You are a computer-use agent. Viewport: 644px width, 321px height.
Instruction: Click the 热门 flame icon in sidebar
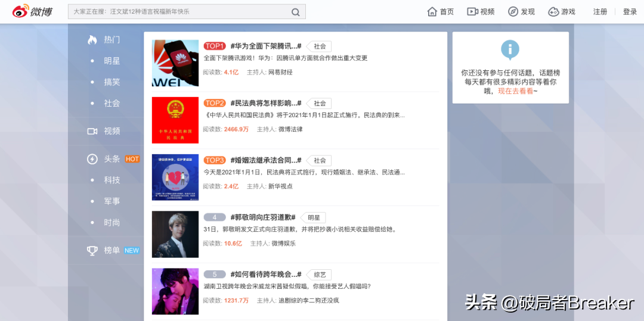[x=92, y=40]
